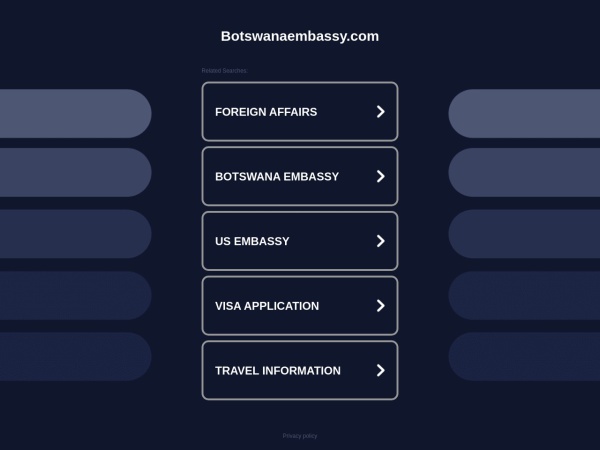Open the Privacy policy link
This screenshot has width=600, height=450.
point(300,436)
